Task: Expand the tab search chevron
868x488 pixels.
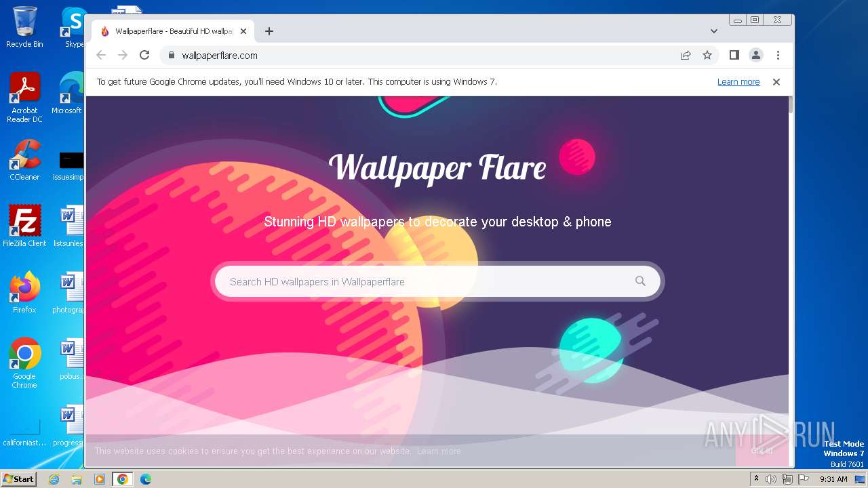Action: click(714, 31)
